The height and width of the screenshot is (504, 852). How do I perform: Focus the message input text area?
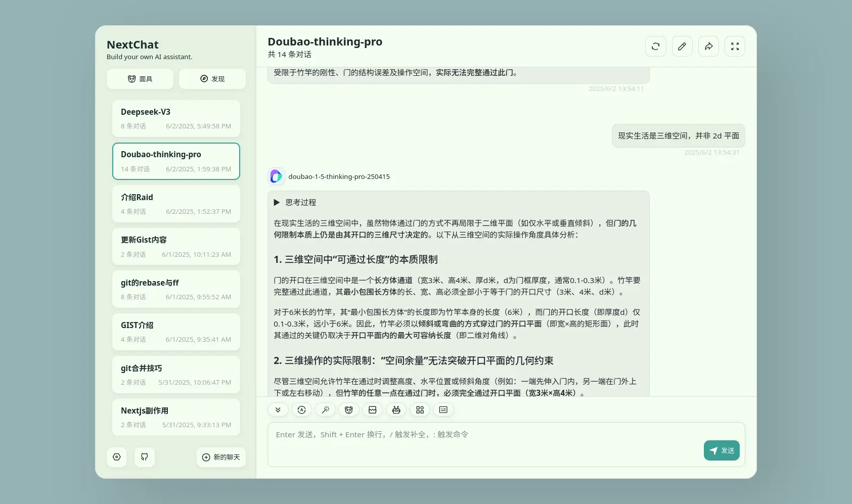click(x=506, y=444)
